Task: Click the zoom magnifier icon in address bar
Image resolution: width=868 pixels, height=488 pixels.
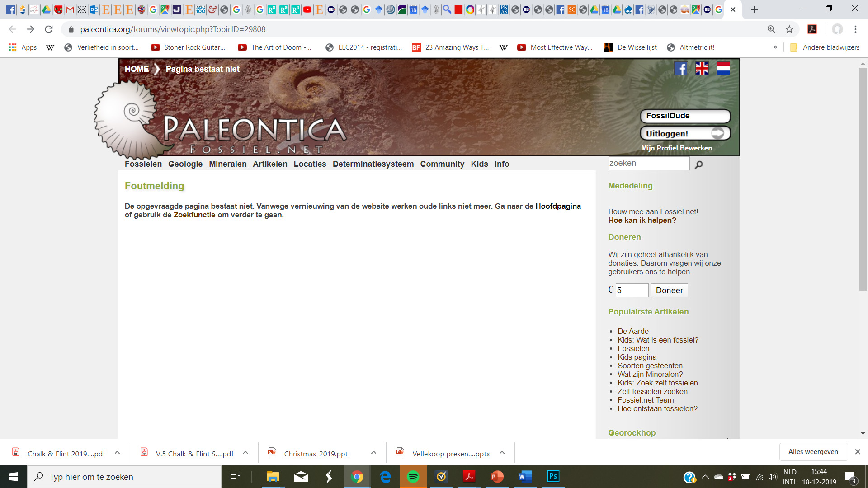Action: (x=771, y=29)
